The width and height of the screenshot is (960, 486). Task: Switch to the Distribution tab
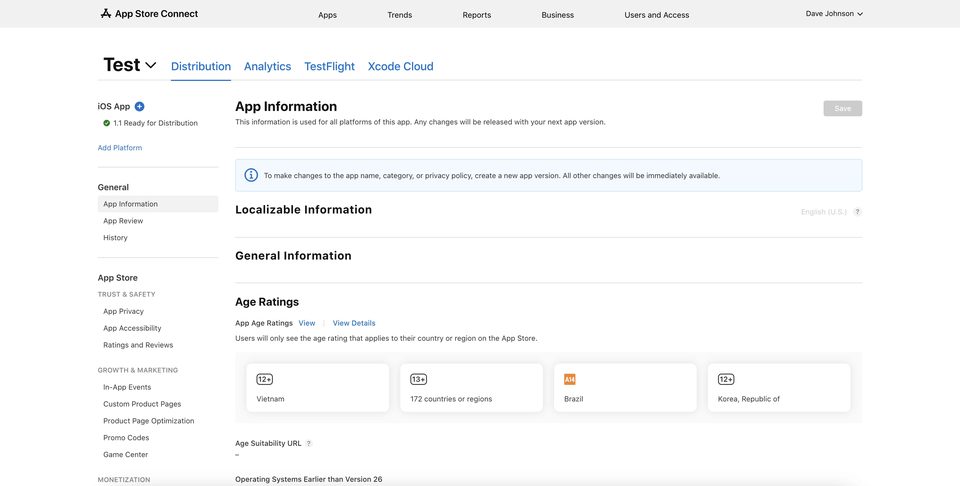pyautogui.click(x=201, y=66)
